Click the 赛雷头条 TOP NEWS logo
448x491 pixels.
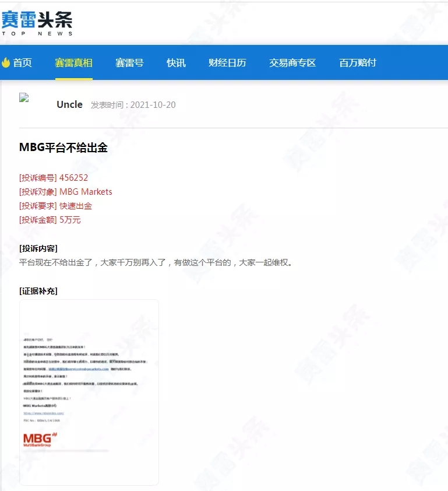click(37, 24)
